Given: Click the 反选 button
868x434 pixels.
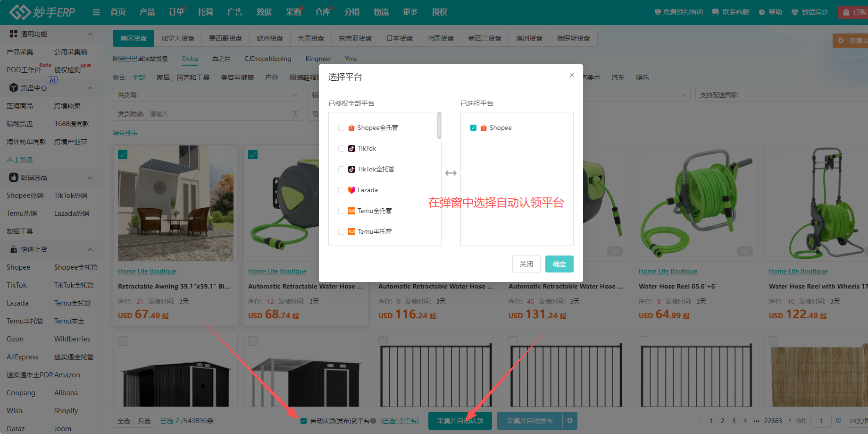Looking at the screenshot, I should (x=144, y=421).
